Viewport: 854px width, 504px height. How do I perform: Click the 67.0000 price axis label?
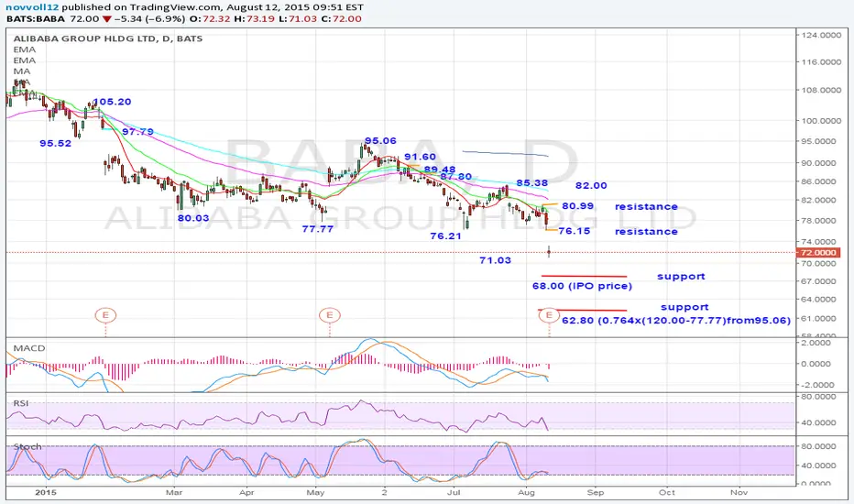(818, 281)
